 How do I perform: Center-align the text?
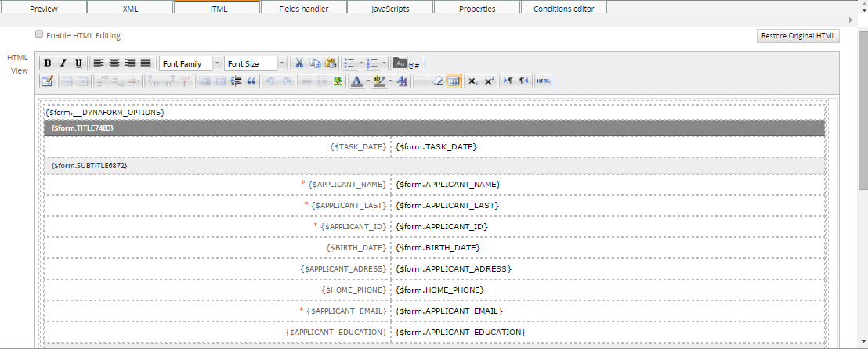click(x=114, y=63)
